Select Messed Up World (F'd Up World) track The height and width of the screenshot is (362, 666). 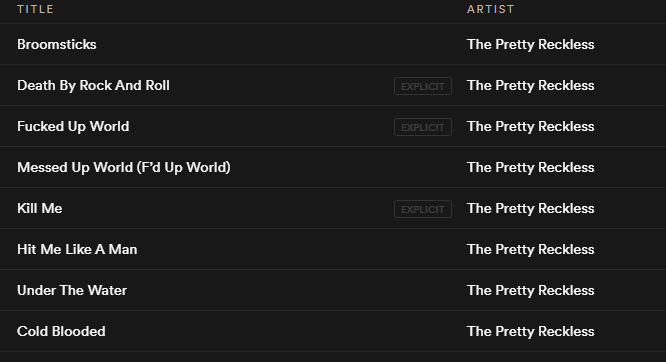(124, 167)
